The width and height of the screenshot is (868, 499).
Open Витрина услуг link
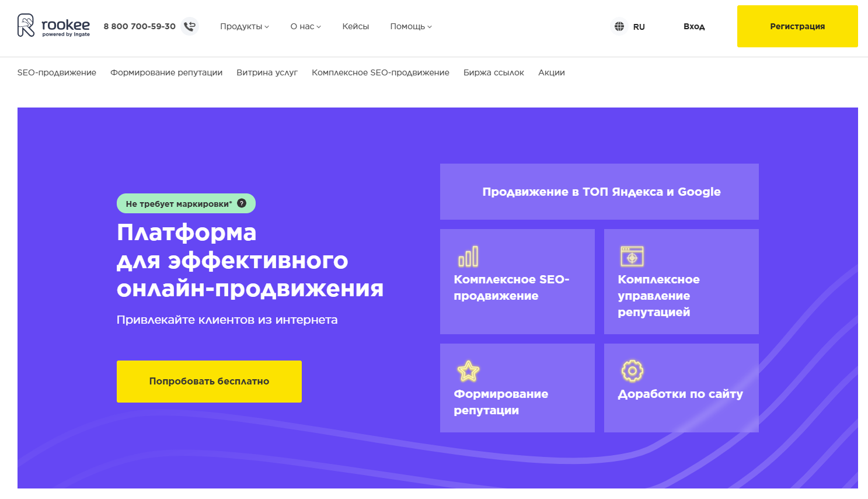coord(267,72)
